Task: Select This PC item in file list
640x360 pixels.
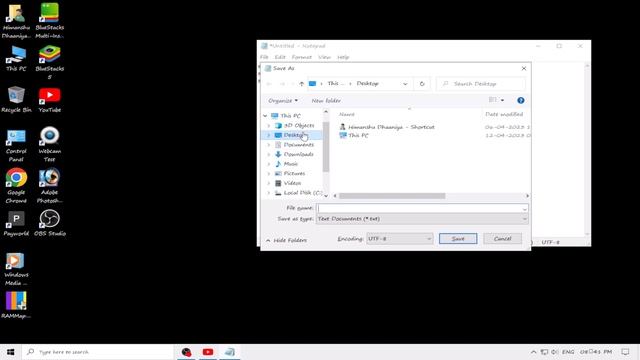Action: pos(353,136)
